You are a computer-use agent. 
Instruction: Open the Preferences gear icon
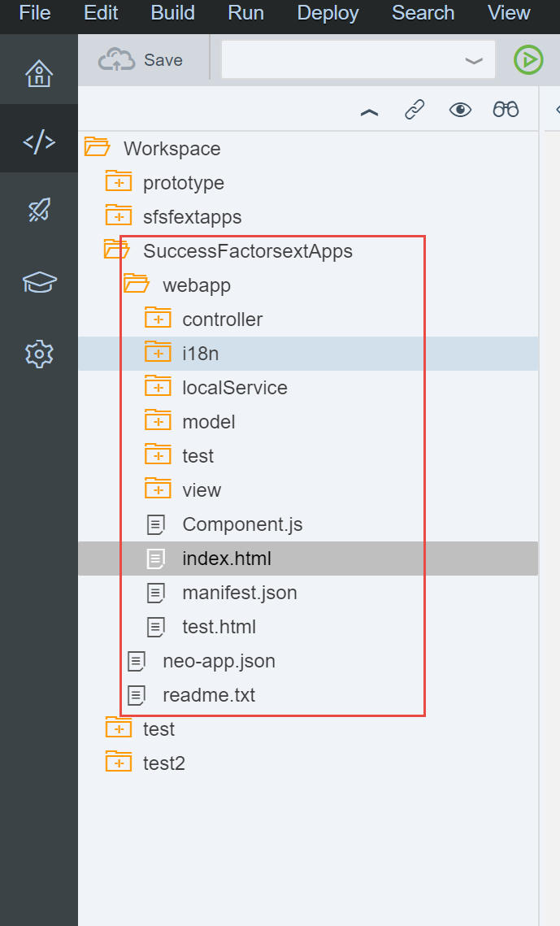tap(38, 353)
